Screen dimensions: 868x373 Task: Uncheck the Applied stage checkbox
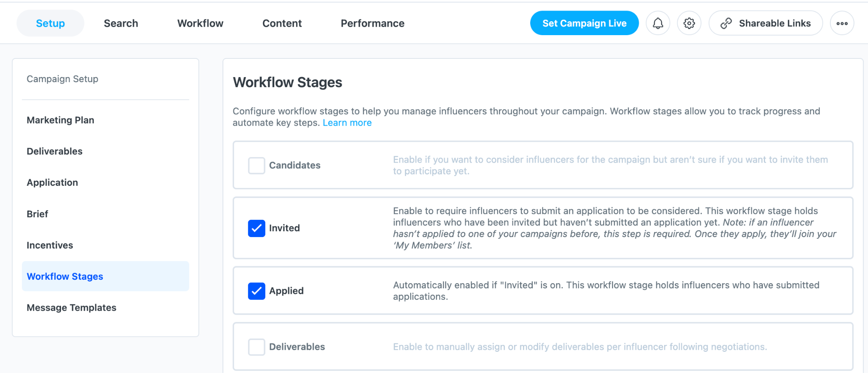pos(256,291)
